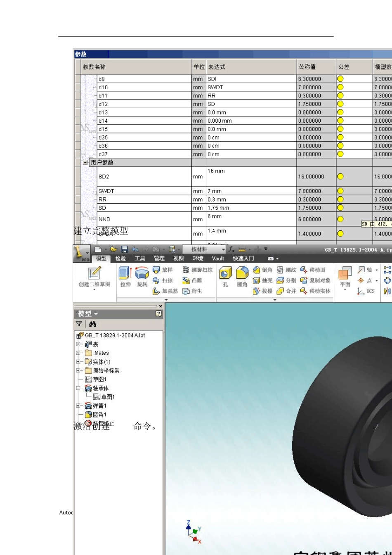
Task: Switch to the 检验 ribbon tab
Action: pos(120,259)
